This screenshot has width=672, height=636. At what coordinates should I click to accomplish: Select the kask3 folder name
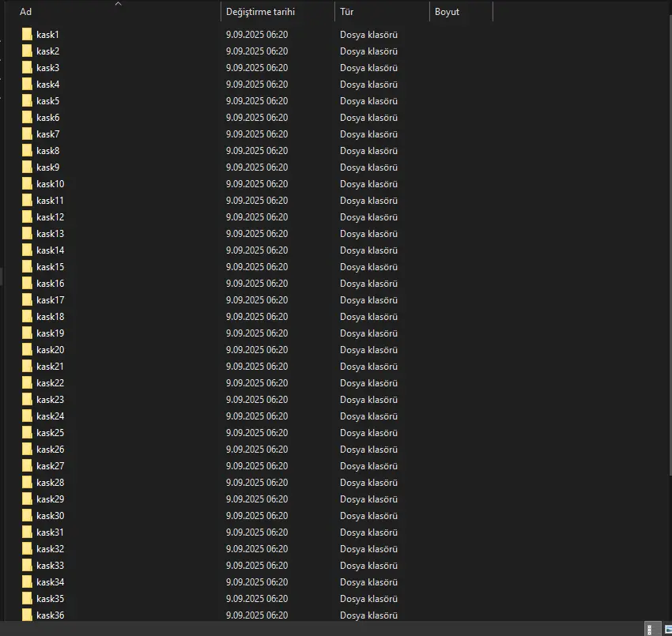[47, 68]
